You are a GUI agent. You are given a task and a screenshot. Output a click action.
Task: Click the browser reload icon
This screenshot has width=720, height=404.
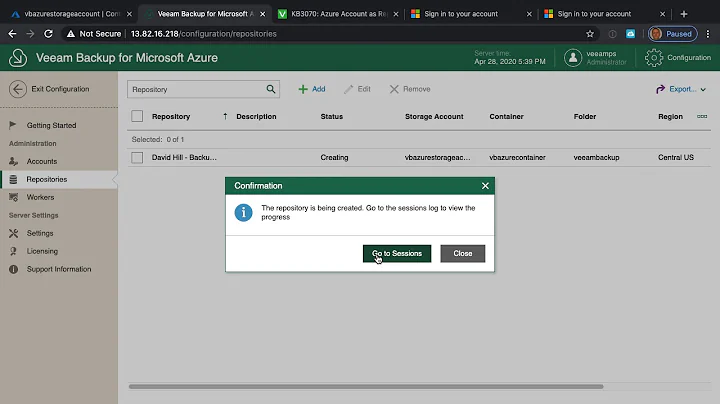tap(48, 34)
